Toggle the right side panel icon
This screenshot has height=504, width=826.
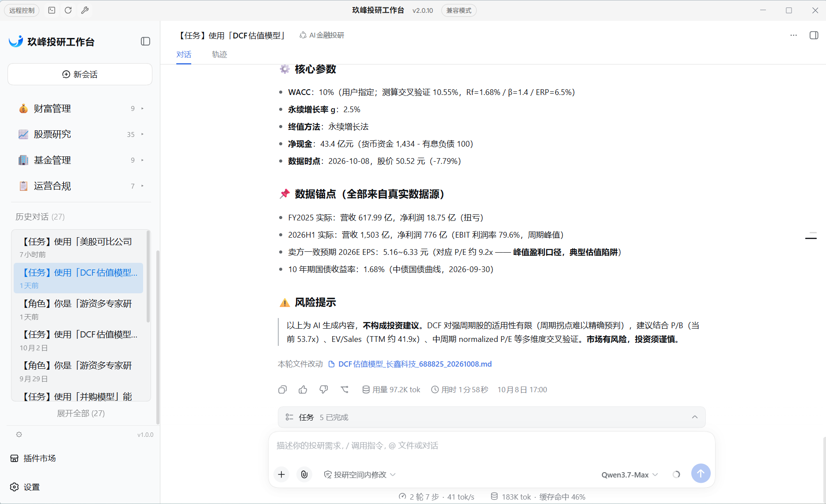pos(814,35)
